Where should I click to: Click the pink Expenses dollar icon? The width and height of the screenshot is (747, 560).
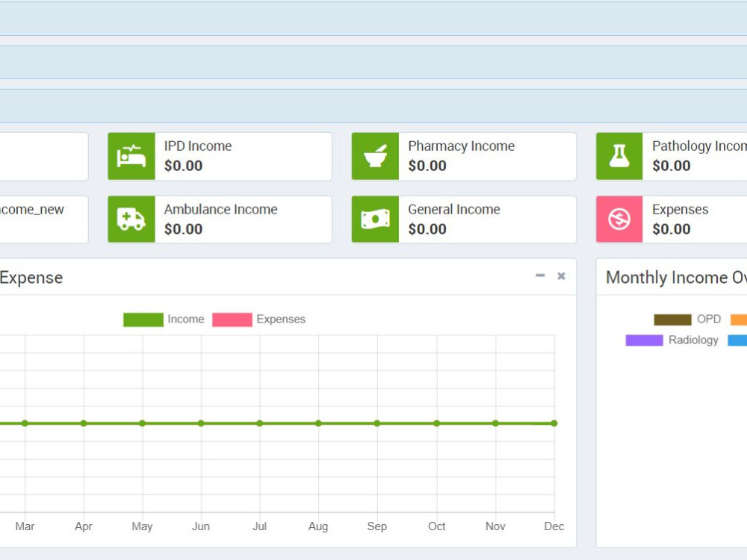(x=619, y=220)
